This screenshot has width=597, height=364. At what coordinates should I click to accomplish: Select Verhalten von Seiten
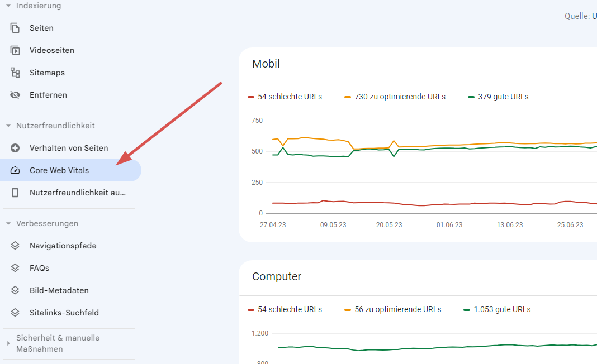coord(69,148)
